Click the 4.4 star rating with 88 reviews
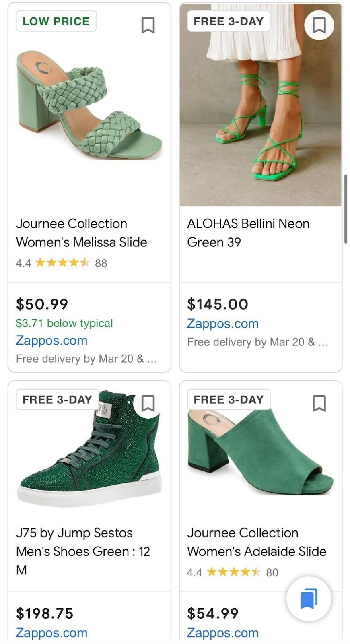Viewport: 350px width, 644px height. (62, 263)
